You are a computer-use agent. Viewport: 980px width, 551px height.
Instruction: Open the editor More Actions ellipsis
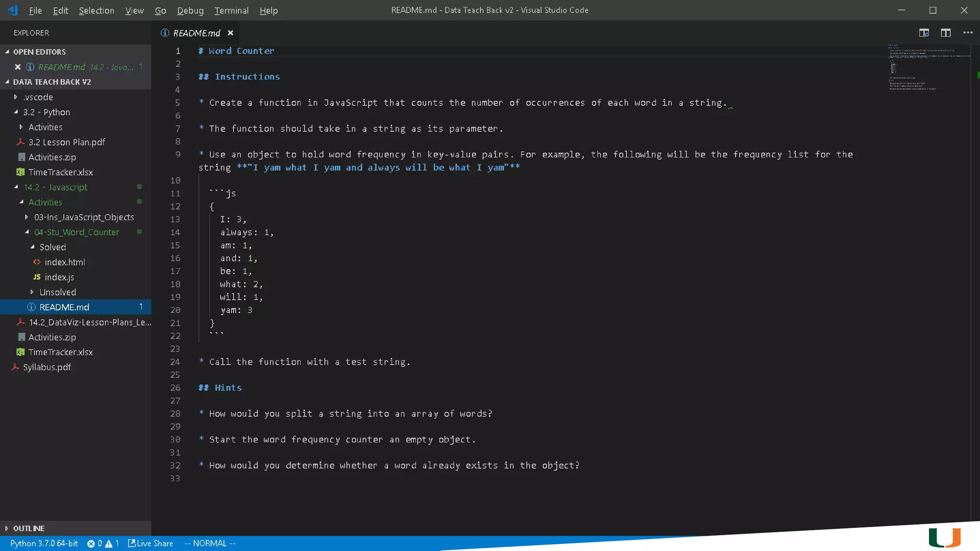coord(968,33)
